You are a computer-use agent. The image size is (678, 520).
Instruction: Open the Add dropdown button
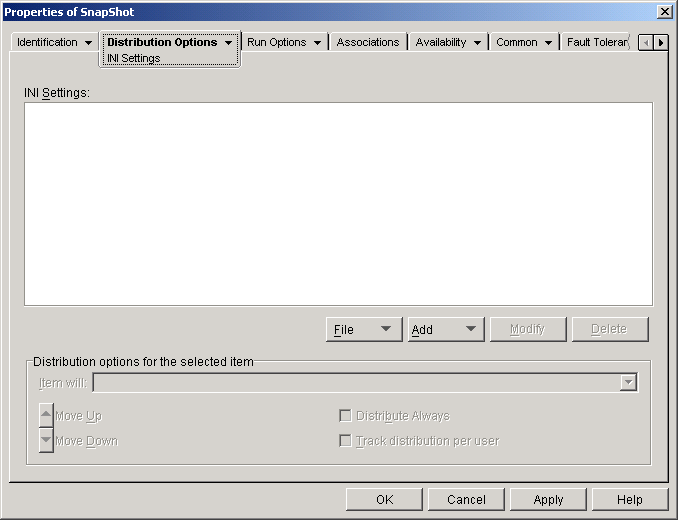tap(446, 329)
